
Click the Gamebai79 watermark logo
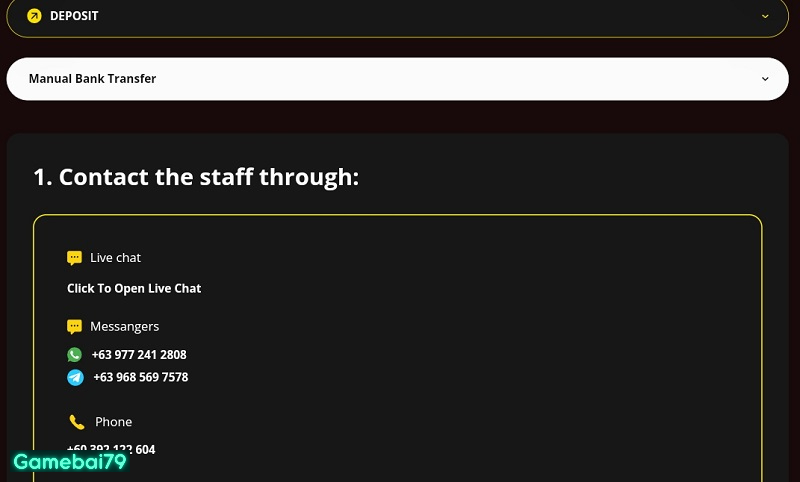(69, 462)
